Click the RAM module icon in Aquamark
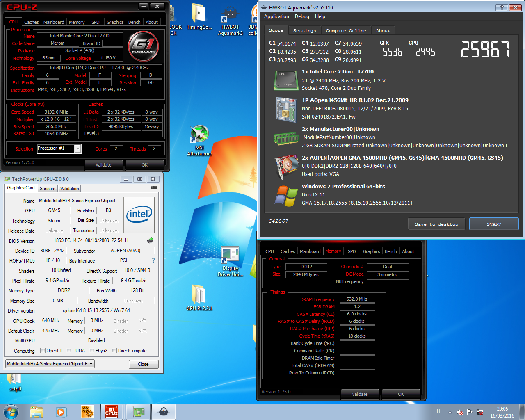 [x=286, y=138]
